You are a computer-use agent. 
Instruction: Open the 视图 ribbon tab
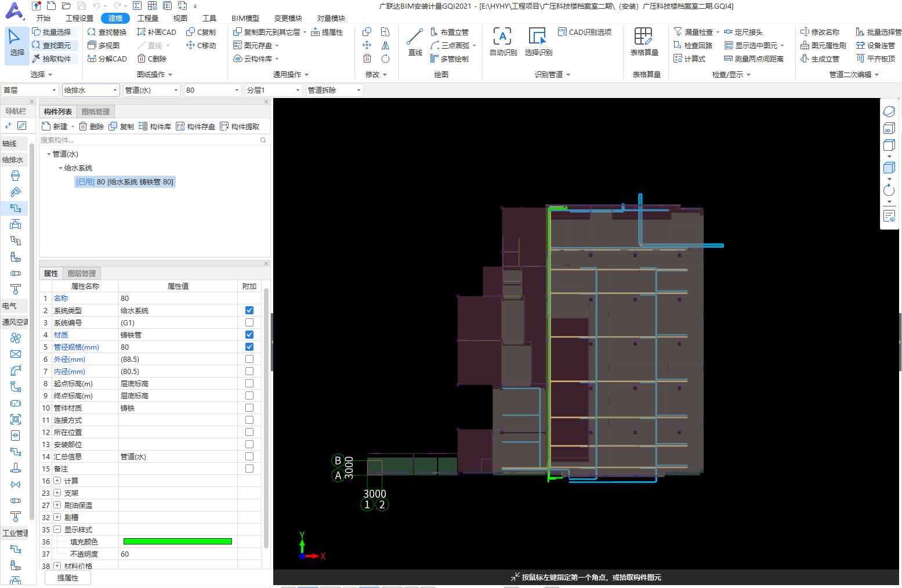coord(180,18)
